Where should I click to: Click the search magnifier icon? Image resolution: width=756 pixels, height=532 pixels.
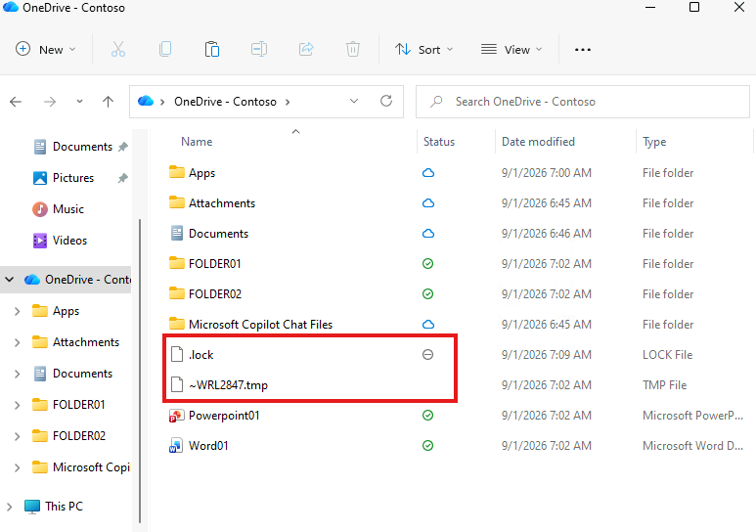pos(437,102)
